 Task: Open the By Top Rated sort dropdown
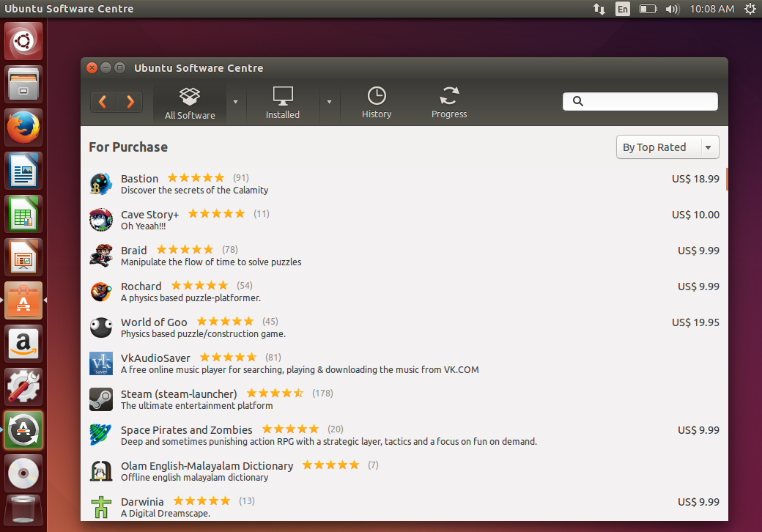pos(667,147)
